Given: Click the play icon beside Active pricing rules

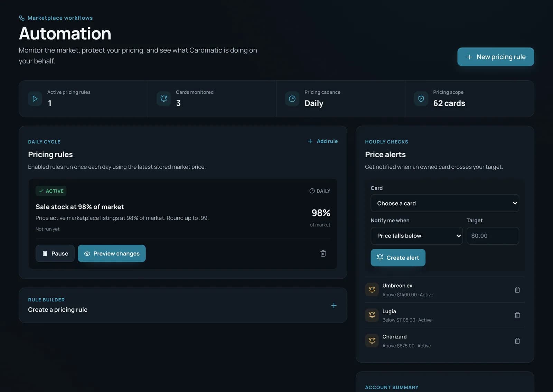Looking at the screenshot, I should [35, 99].
